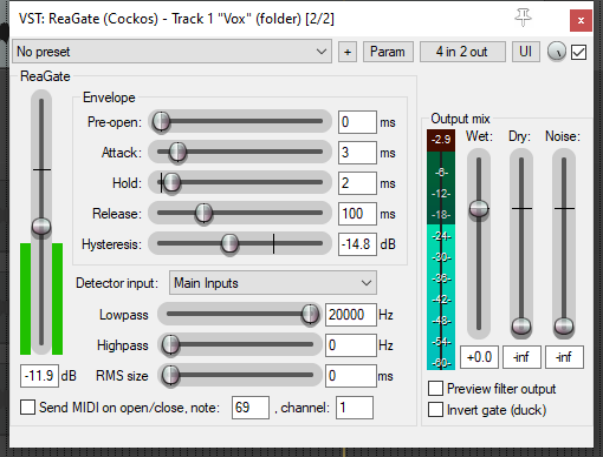Toggle the plugin bypass checkbox
This screenshot has width=603, height=457.
click(x=578, y=52)
